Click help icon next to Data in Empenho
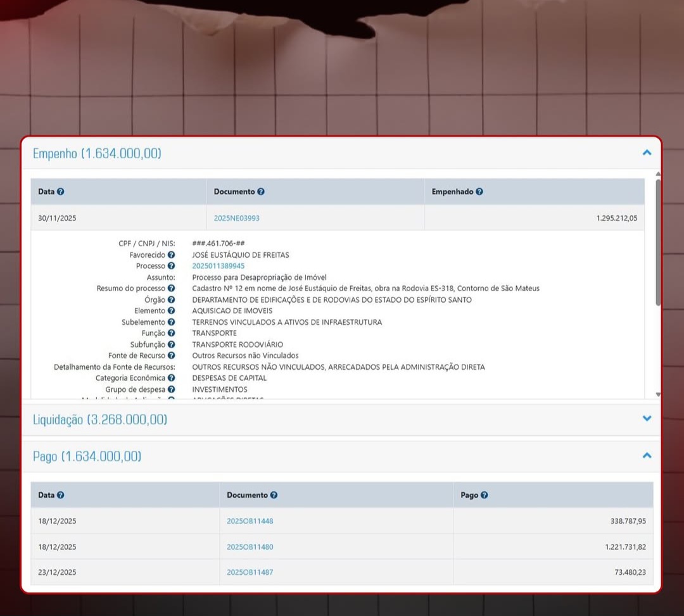Image resolution: width=684 pixels, height=616 pixels. click(61, 192)
